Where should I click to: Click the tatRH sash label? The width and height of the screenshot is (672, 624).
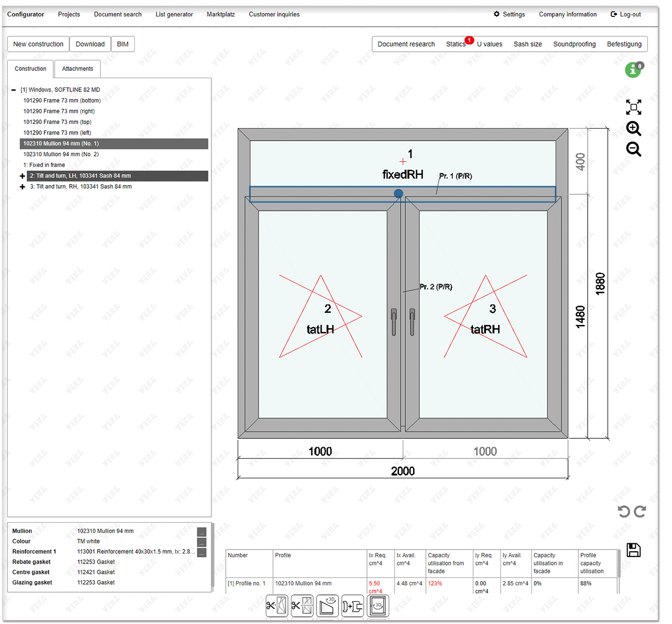click(x=485, y=329)
